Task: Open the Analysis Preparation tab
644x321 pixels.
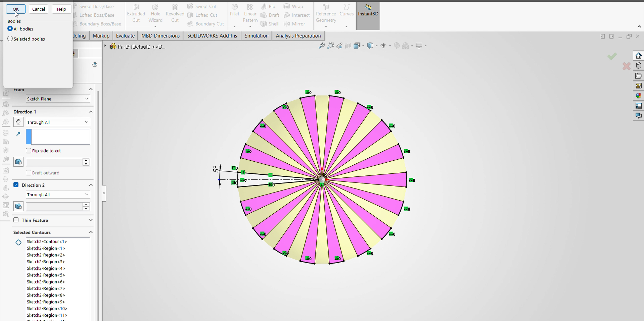Action: click(x=298, y=36)
